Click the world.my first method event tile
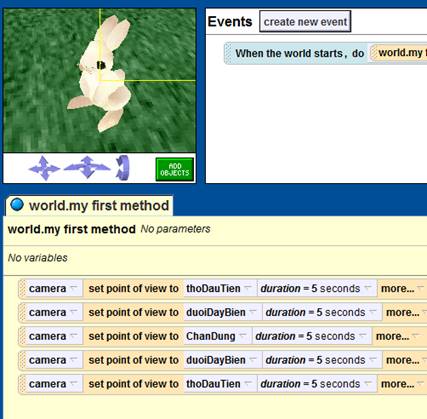 399,53
